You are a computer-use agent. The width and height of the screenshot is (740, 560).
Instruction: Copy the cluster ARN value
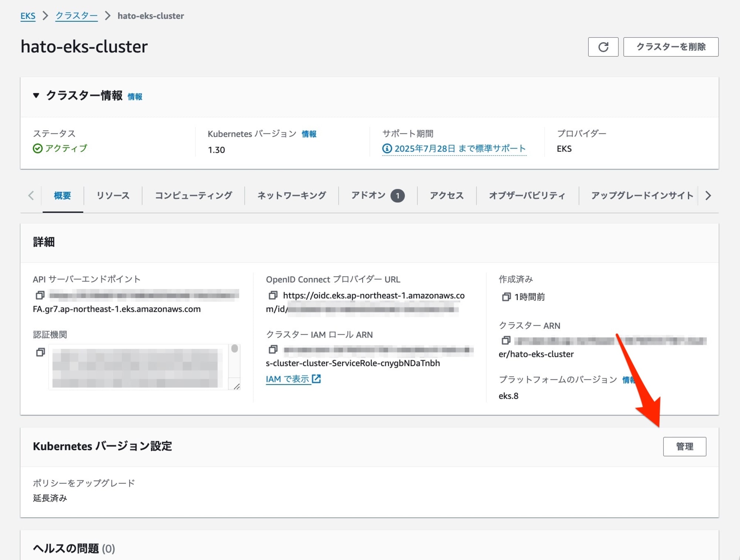[506, 340]
